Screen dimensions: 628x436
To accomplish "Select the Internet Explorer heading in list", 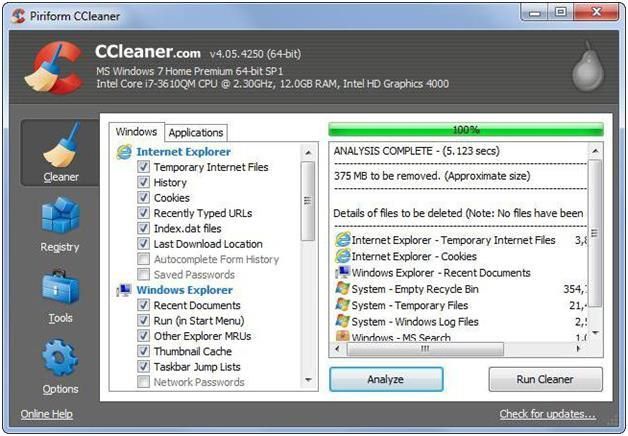I will coord(183,152).
